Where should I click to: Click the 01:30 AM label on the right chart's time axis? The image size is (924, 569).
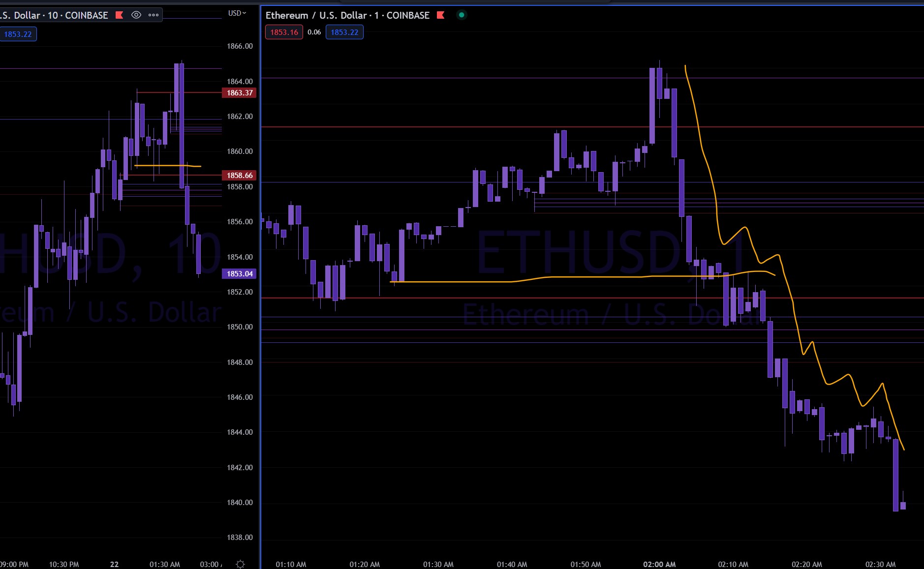pos(438,565)
